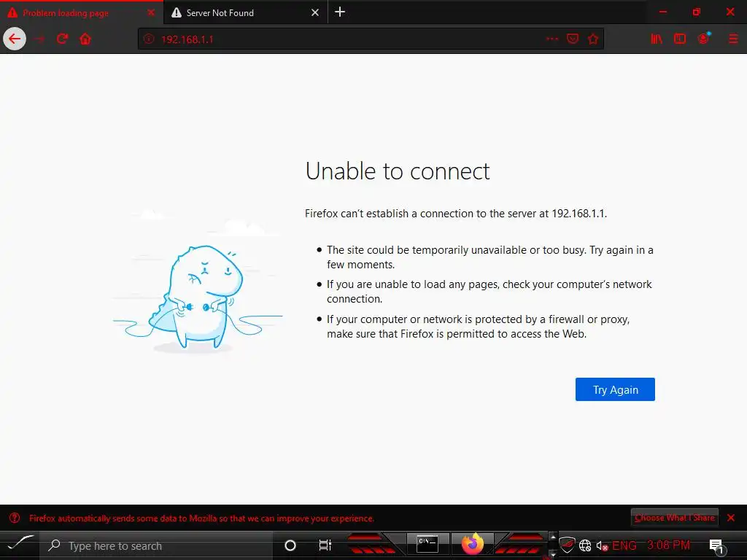Minimize the Firefox window

[662, 12]
